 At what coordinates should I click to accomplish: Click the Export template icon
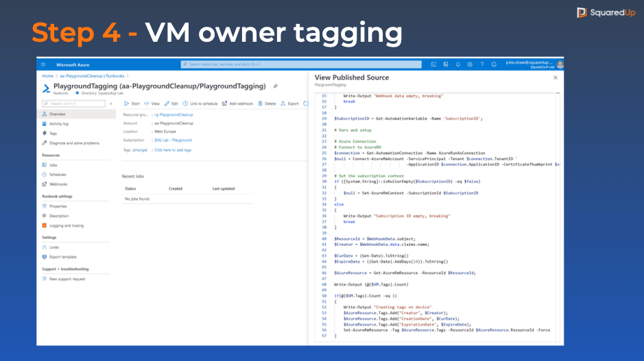tap(45, 257)
